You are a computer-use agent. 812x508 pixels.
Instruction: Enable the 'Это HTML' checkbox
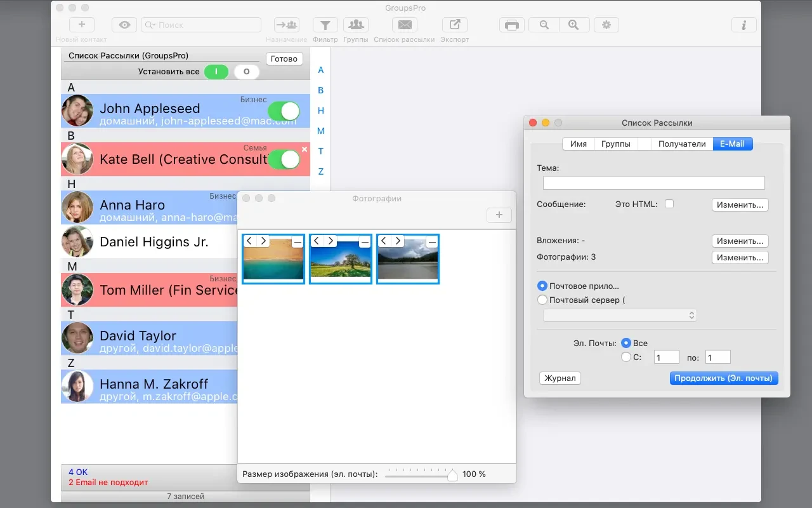[669, 204]
